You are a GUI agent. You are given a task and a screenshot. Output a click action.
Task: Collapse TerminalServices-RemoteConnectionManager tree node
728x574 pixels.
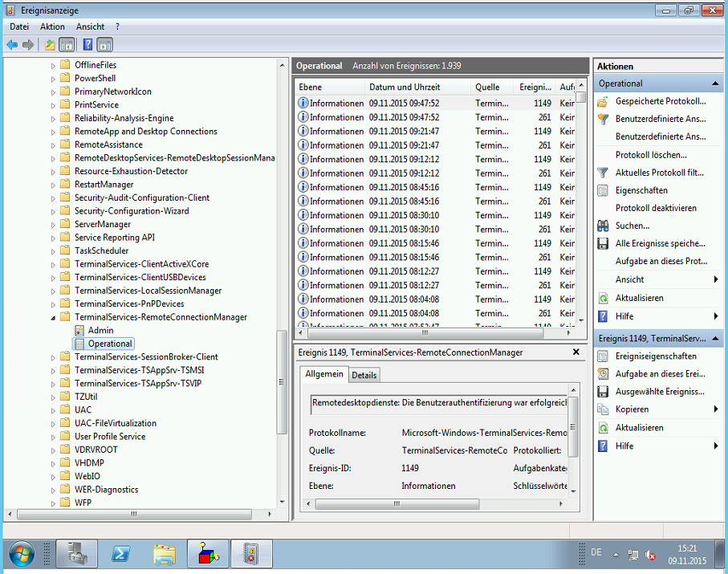click(53, 318)
